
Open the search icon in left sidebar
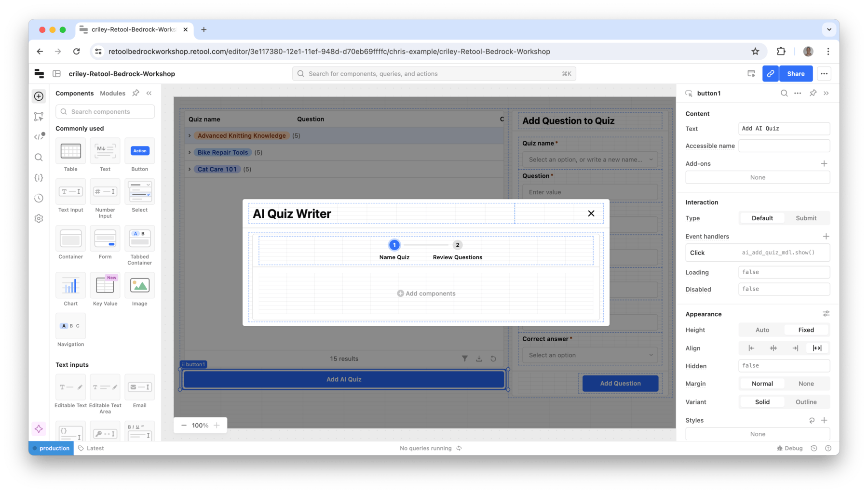[x=39, y=157]
